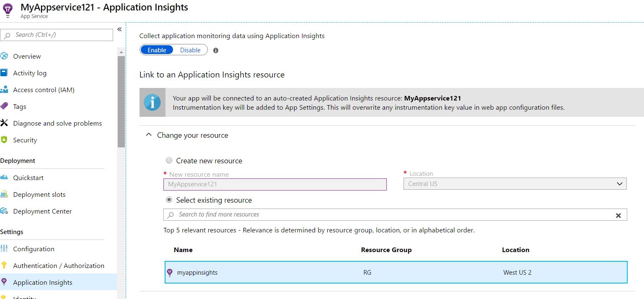
Task: Open the Tags section
Action: point(20,106)
